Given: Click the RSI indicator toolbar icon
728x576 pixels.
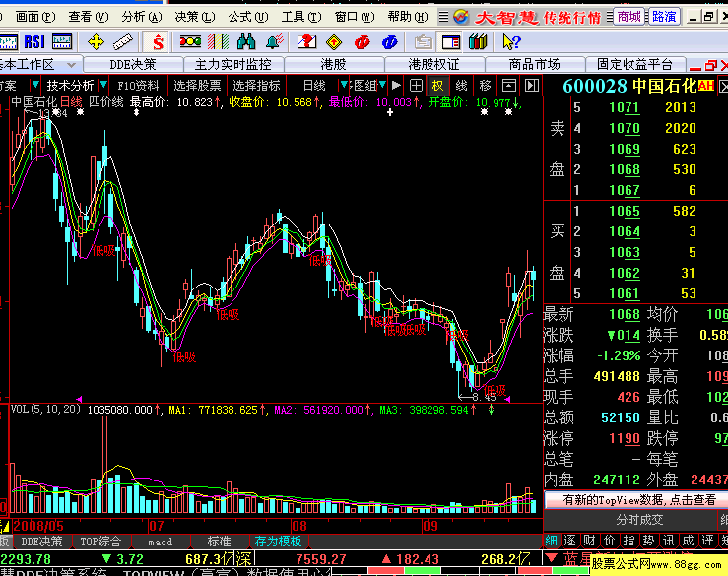Looking at the screenshot, I should point(34,42).
